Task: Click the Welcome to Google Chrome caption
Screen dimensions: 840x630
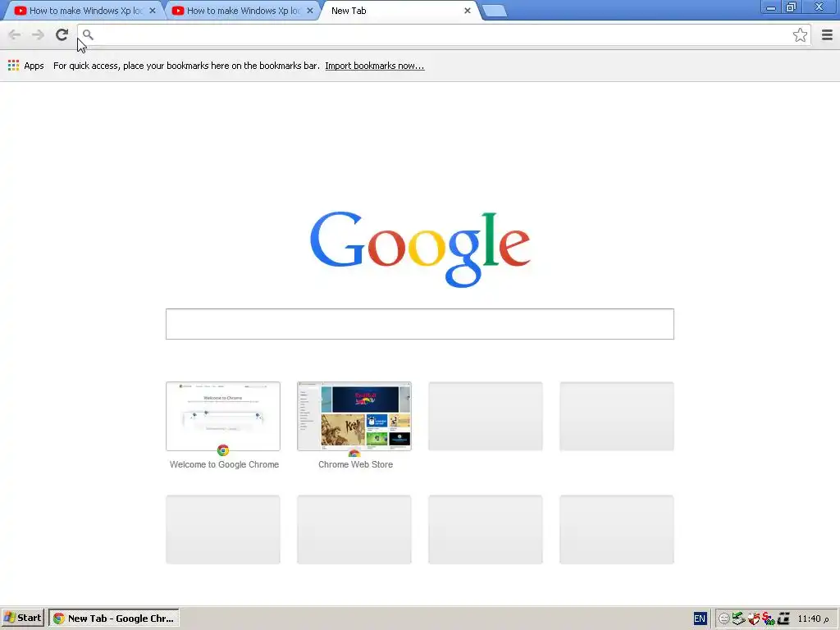Action: (224, 464)
